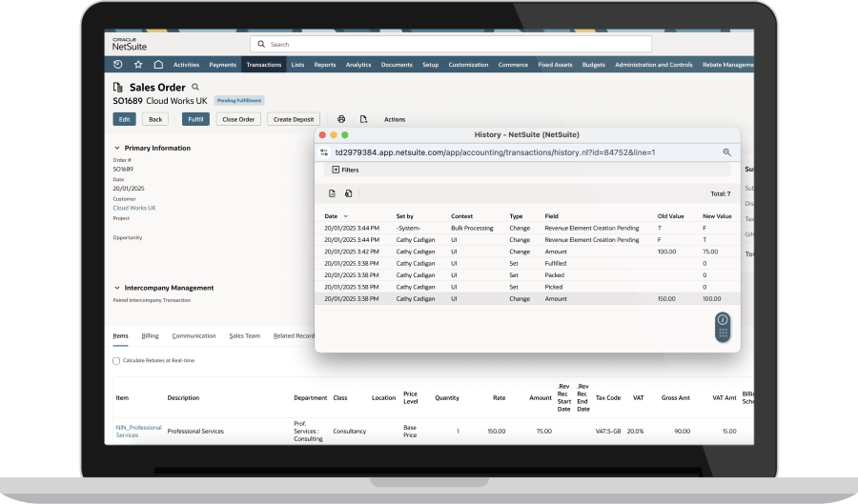Collapse the Intercompany Management section

coord(116,288)
